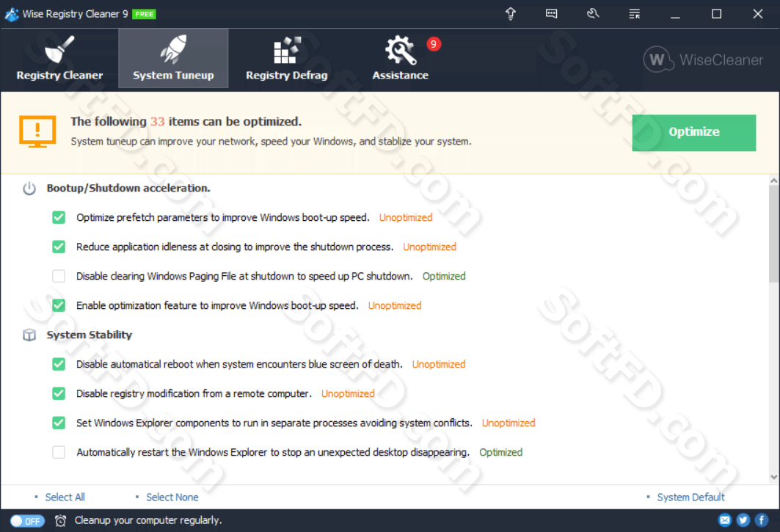
Task: Click the WiseCleaner brand logo
Action: click(703, 59)
